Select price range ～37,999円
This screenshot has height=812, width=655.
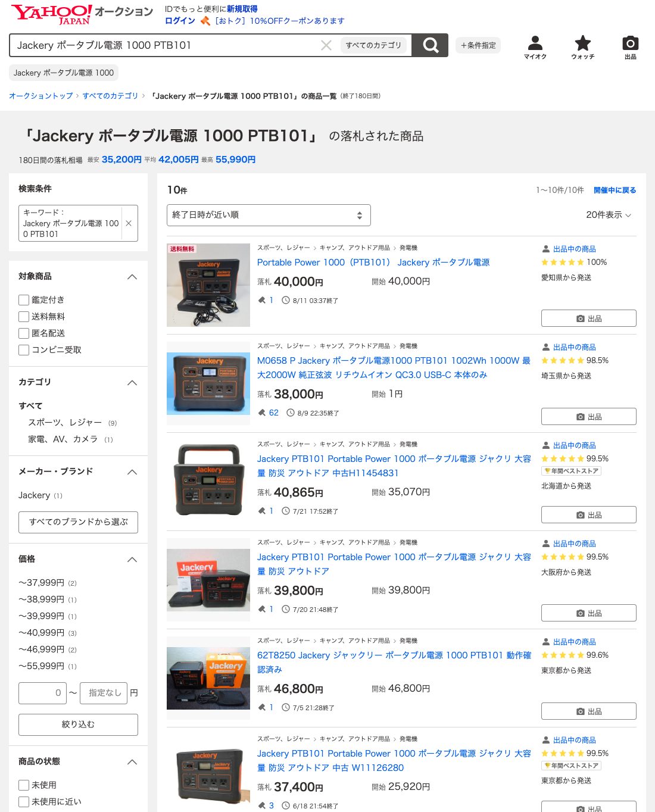pyautogui.click(x=41, y=583)
